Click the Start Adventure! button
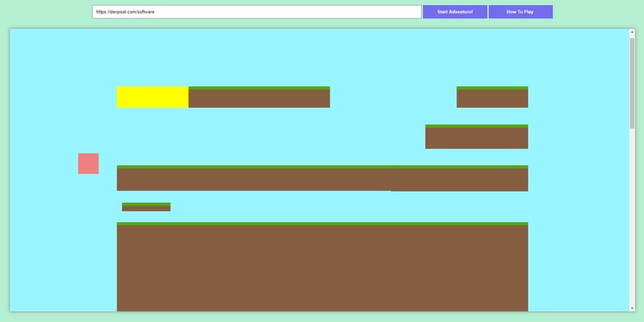 [455, 12]
